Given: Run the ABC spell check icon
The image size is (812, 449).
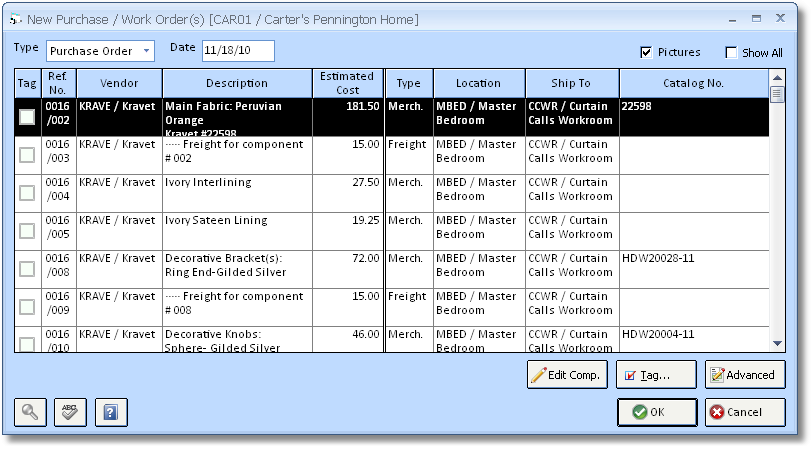Looking at the screenshot, I should (70, 412).
